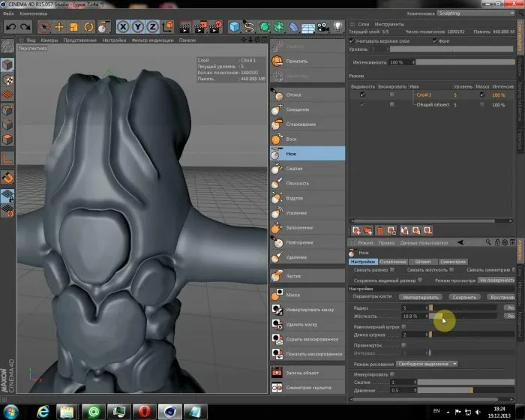The image size is (525, 420).
Task: Open Симметрия скульпта tool
Action: coord(307,387)
